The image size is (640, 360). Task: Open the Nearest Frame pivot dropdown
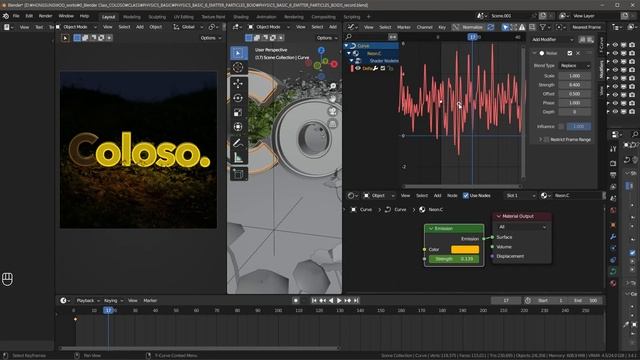[x=586, y=27]
